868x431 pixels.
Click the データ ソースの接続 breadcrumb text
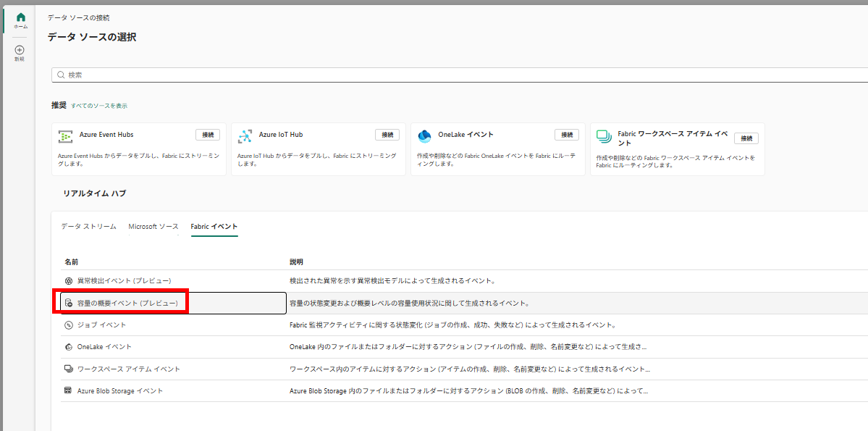pyautogui.click(x=79, y=17)
